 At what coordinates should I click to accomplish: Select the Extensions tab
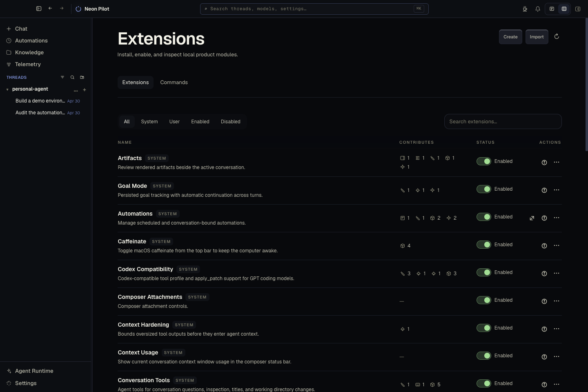pyautogui.click(x=136, y=82)
